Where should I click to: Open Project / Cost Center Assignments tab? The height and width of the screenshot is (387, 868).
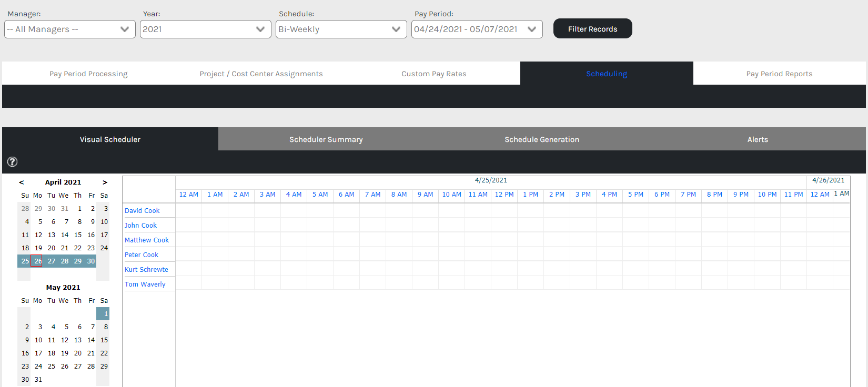pyautogui.click(x=261, y=74)
